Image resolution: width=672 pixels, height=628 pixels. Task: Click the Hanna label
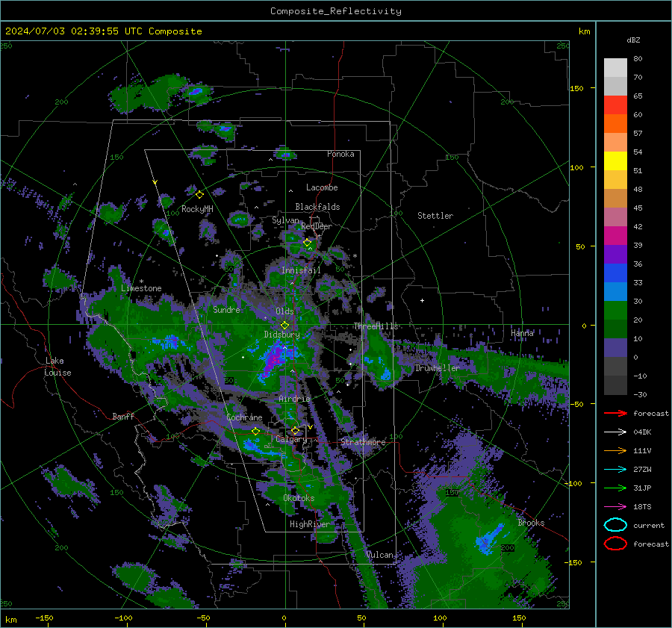pyautogui.click(x=522, y=333)
